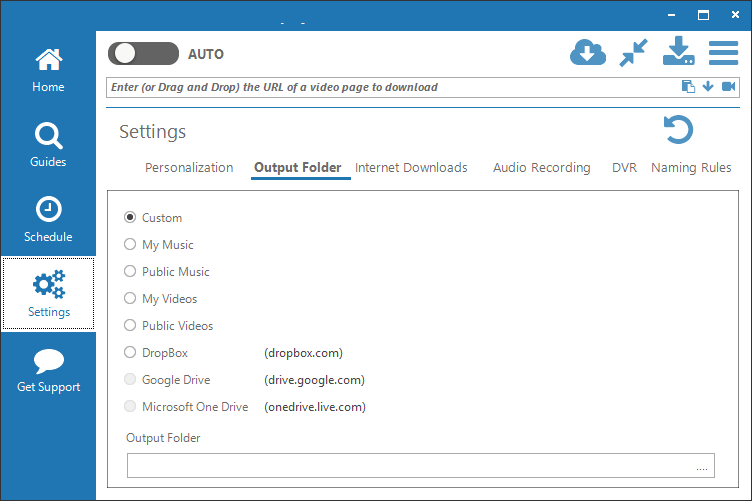Click the shrink arrows compact-mode icon
752x501 pixels.
633,53
